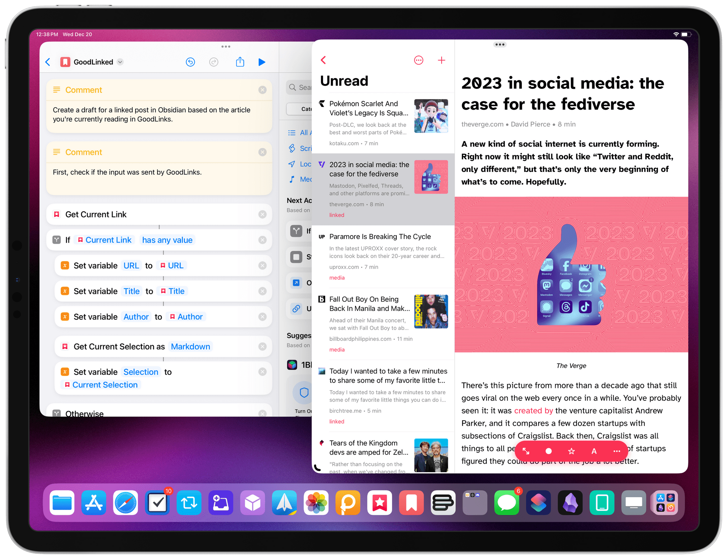The width and height of the screenshot is (728, 560).
Task: Click the fediverse thumbs-up hero image
Action: coord(571,274)
